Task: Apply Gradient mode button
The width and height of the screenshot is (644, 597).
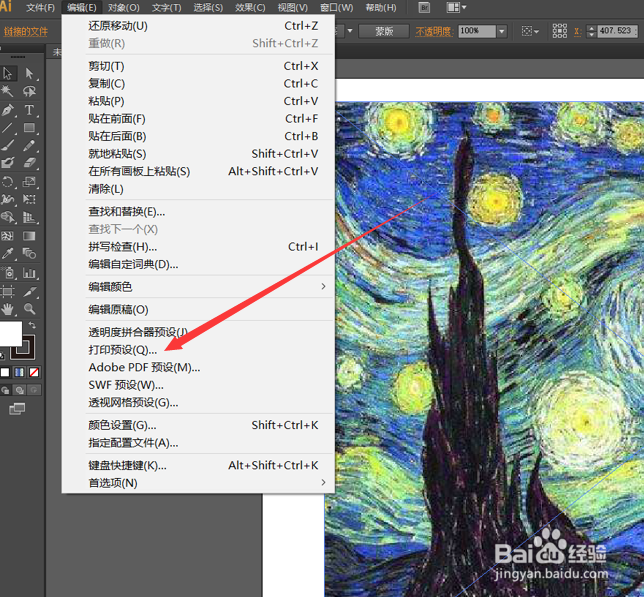Action: pyautogui.click(x=19, y=372)
